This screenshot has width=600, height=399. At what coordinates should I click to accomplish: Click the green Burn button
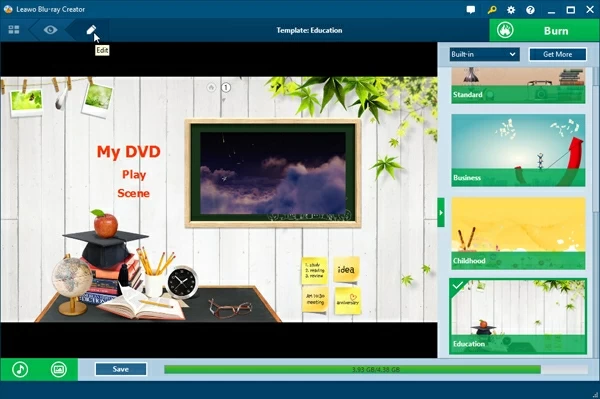pos(545,30)
